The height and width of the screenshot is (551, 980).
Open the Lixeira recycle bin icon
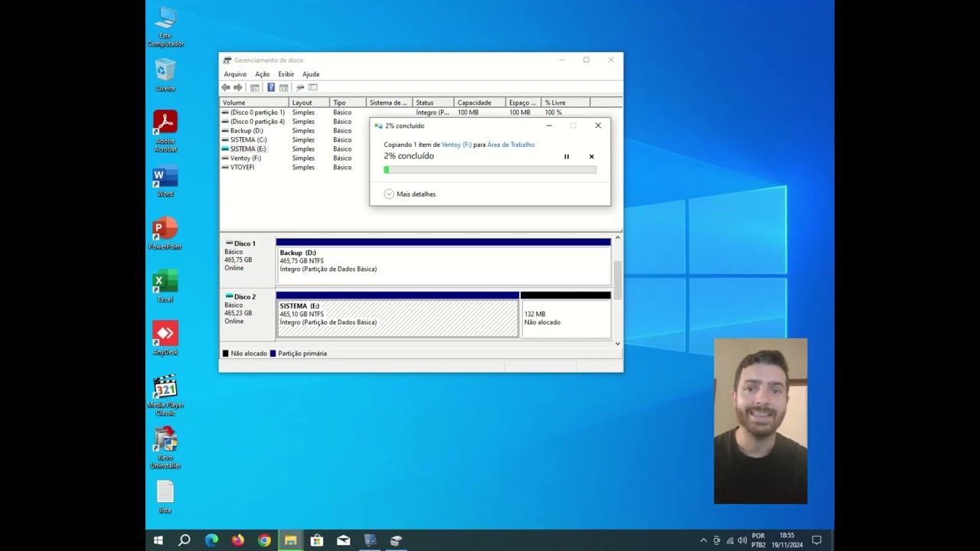(x=165, y=75)
